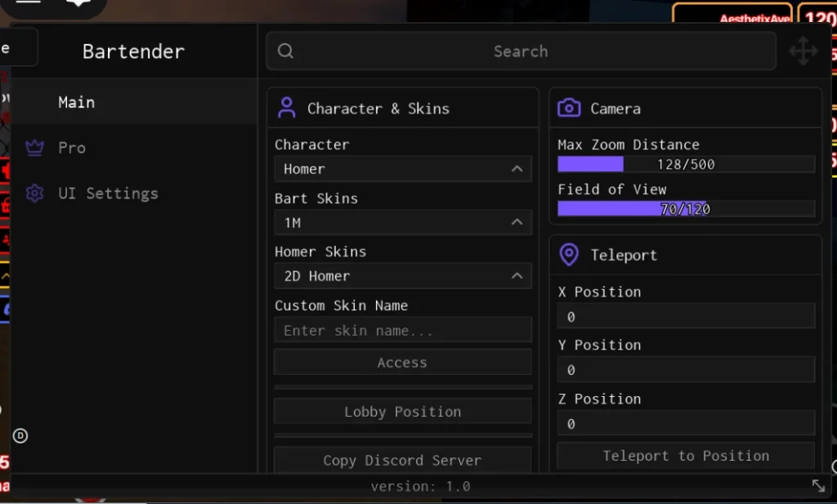
Task: Expand the Bart Skins dropdown
Action: 402,222
